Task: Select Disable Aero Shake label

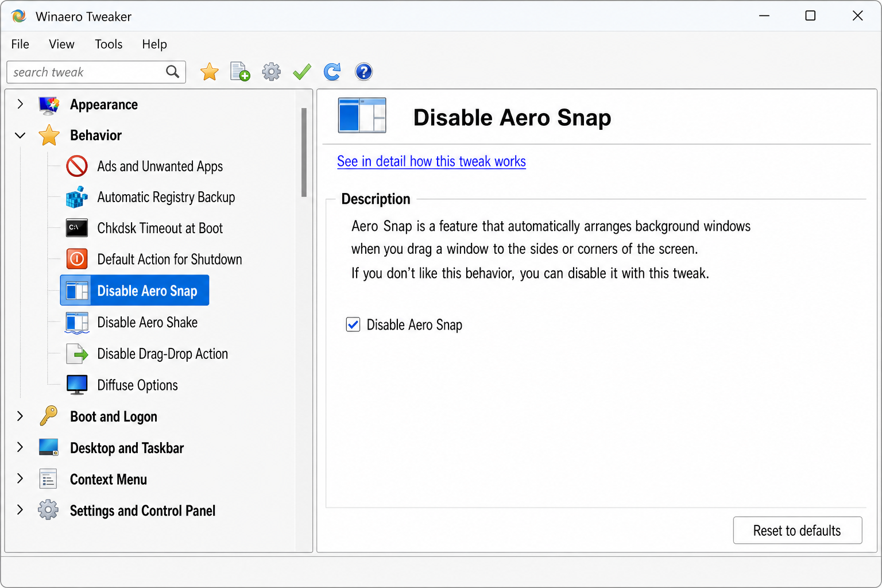Action: 148,323
